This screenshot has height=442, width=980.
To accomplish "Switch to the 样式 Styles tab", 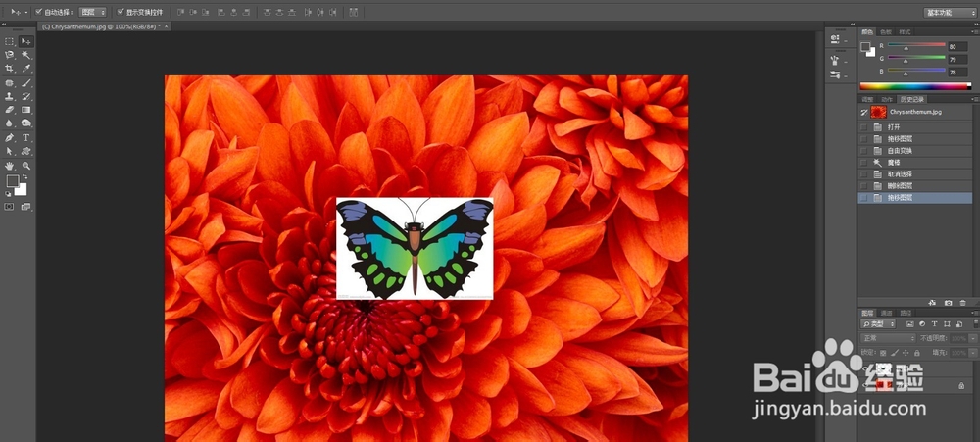I will (x=905, y=32).
